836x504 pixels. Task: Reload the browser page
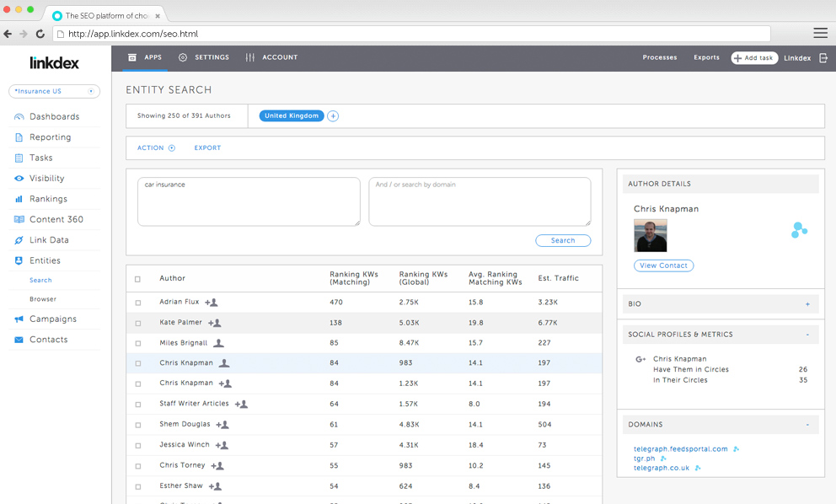pyautogui.click(x=40, y=34)
